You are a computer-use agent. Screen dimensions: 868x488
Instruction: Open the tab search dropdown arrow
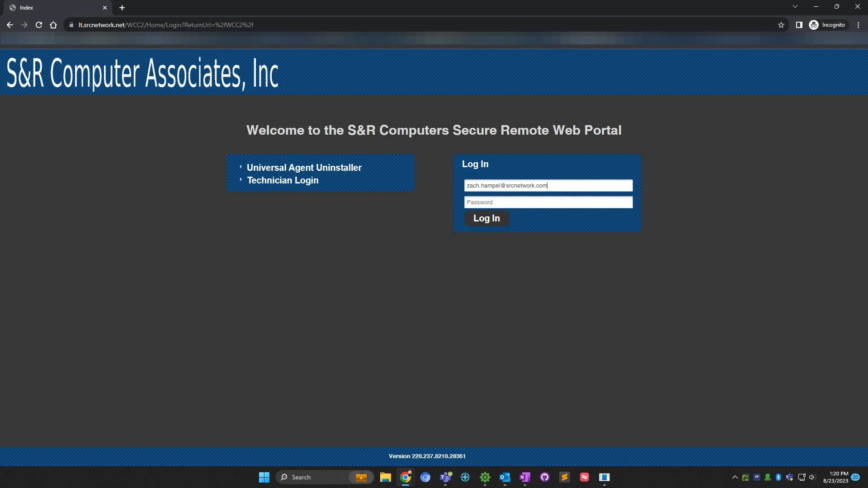(x=795, y=6)
